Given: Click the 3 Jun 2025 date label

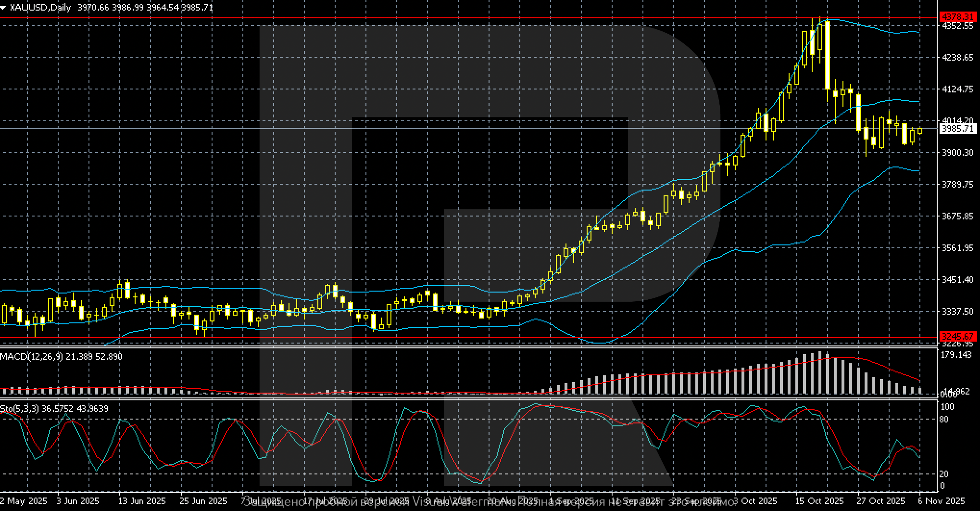Looking at the screenshot, I should point(78,501).
